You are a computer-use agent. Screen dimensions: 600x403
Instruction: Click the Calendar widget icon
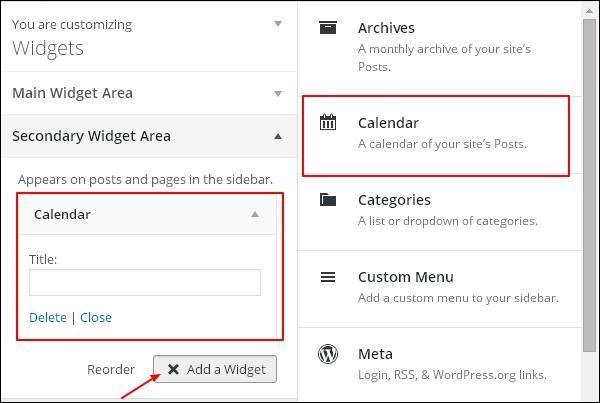pyautogui.click(x=327, y=123)
